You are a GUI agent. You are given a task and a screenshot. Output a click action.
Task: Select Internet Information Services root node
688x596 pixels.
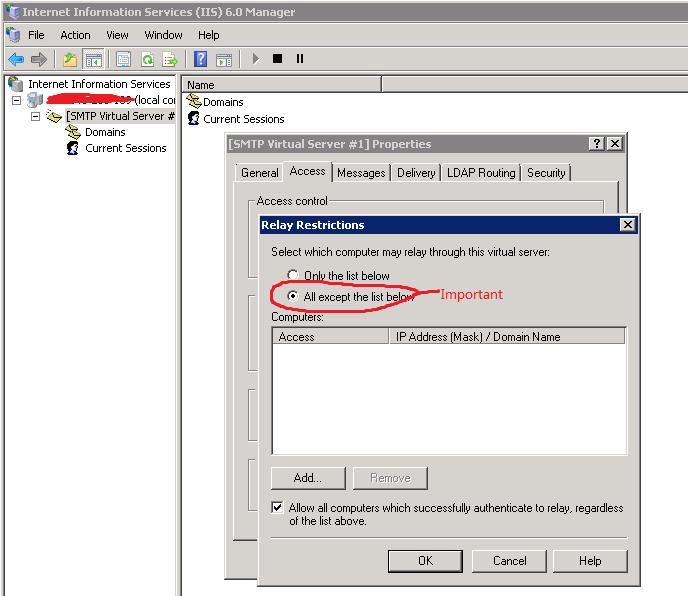pyautogui.click(x=99, y=84)
